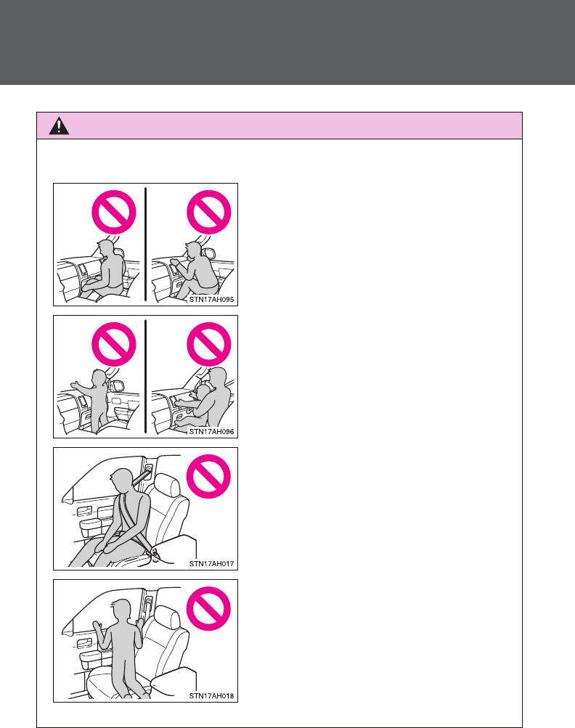Click child kneeling on seat facing window
The width and height of the screenshot is (575, 728).
(119, 649)
